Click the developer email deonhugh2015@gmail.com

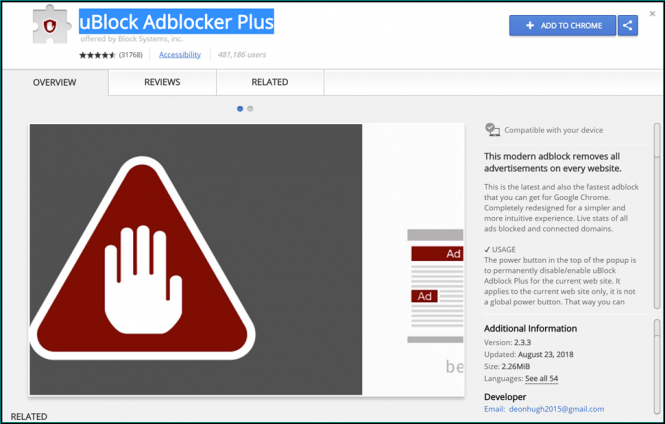pyautogui.click(x=557, y=409)
